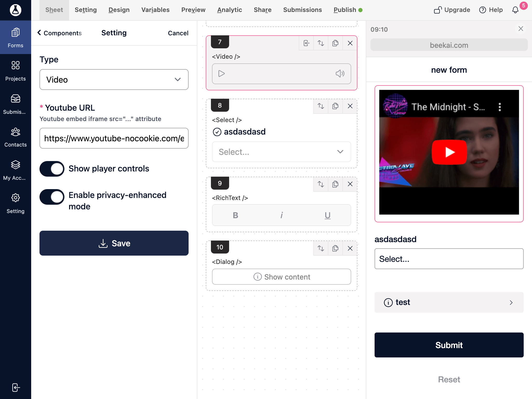The height and width of the screenshot is (399, 532).
Task: Reorder Dialog component 10
Action: click(321, 248)
